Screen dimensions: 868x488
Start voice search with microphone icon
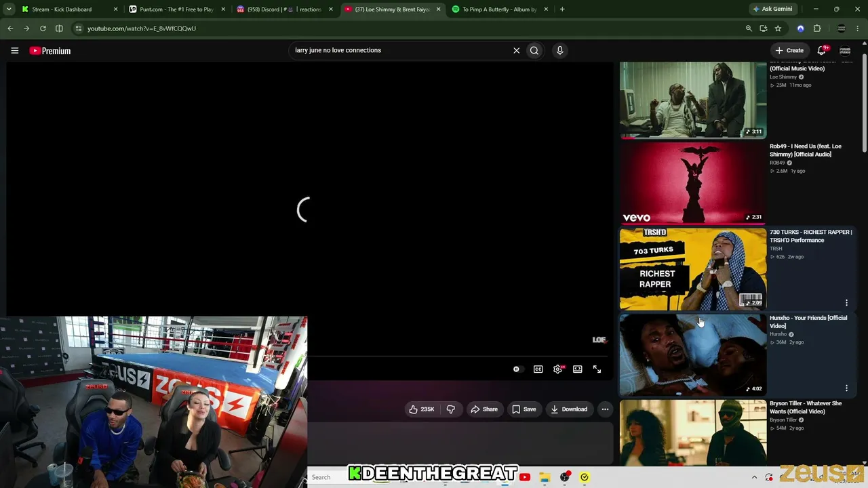[x=559, y=50]
